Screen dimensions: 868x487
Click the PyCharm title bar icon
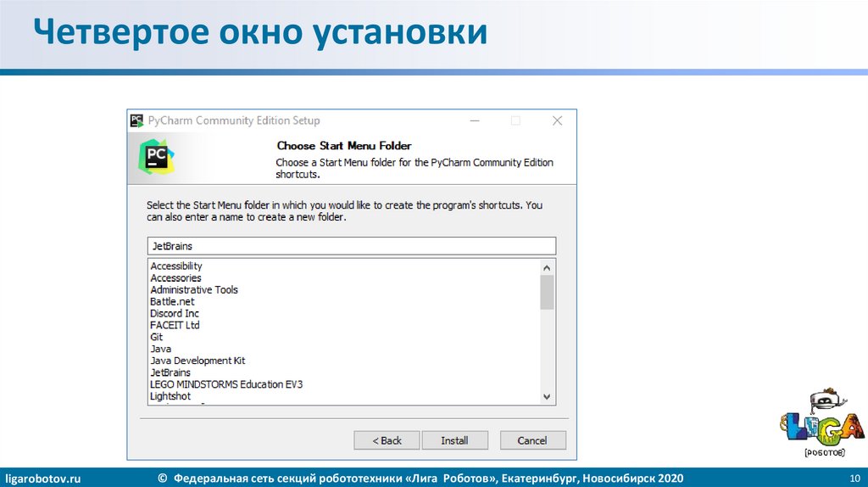click(x=136, y=120)
